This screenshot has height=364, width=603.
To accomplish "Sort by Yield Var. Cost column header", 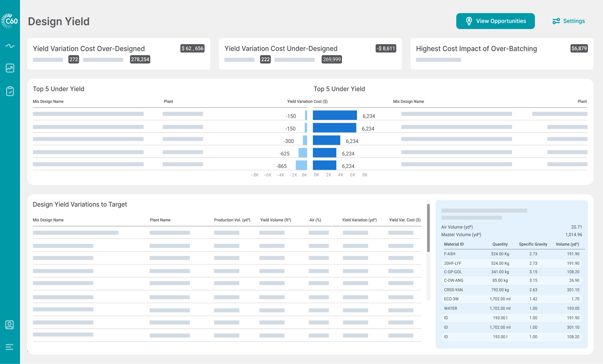I will 404,220.
